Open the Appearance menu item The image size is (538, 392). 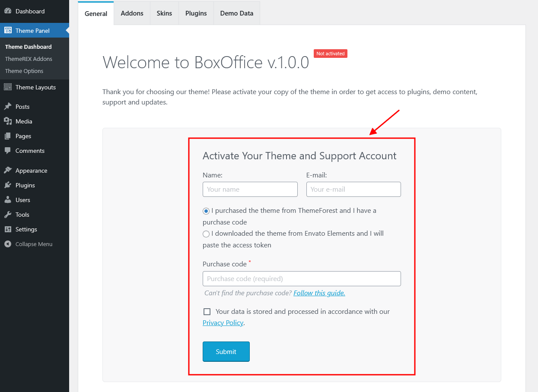35,171
